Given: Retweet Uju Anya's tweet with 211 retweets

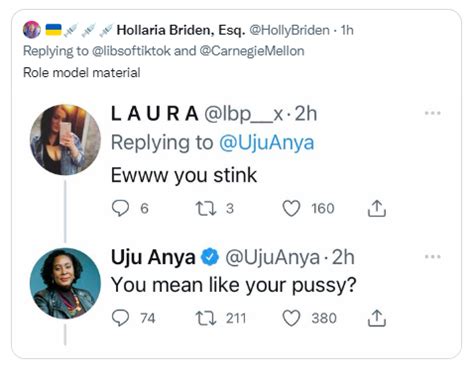Looking at the screenshot, I should tap(206, 318).
